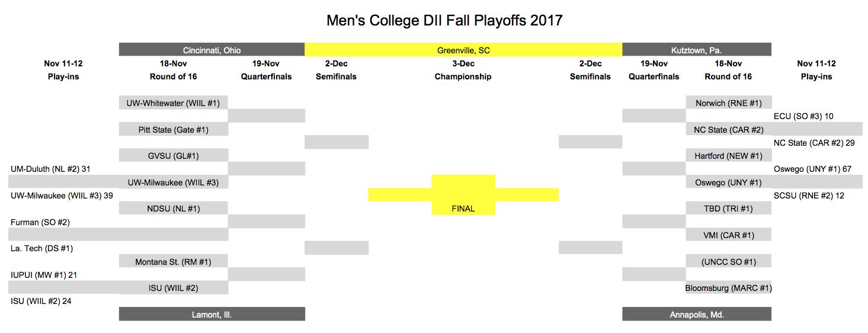The width and height of the screenshot is (868, 333).
Task: Click the Bloomsburg (MARC #1) cell
Action: point(728,288)
